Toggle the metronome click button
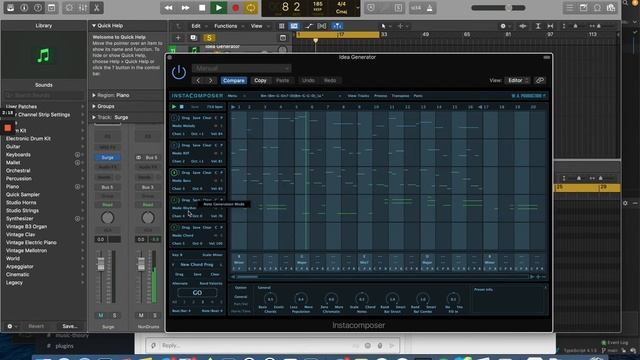This screenshot has height=360, width=640. [x=429, y=8]
